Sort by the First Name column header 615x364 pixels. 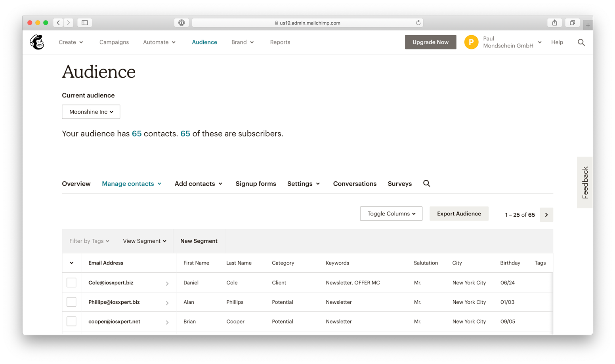tap(196, 263)
